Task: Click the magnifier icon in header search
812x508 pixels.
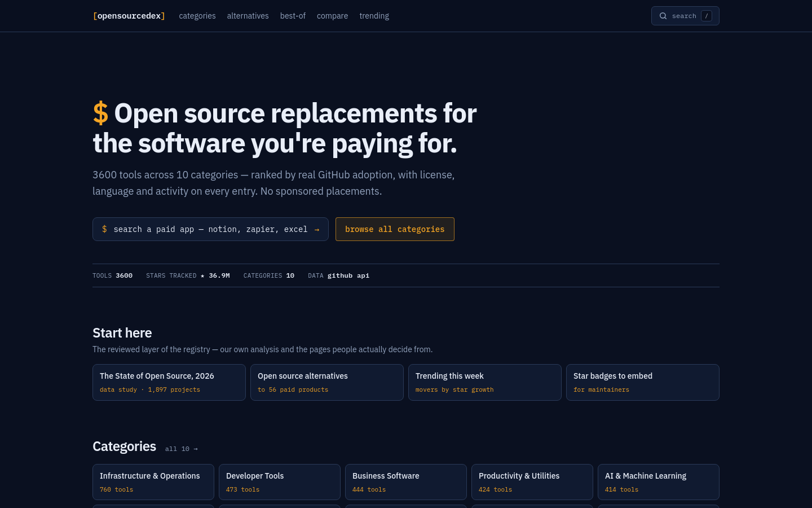Action: point(663,16)
